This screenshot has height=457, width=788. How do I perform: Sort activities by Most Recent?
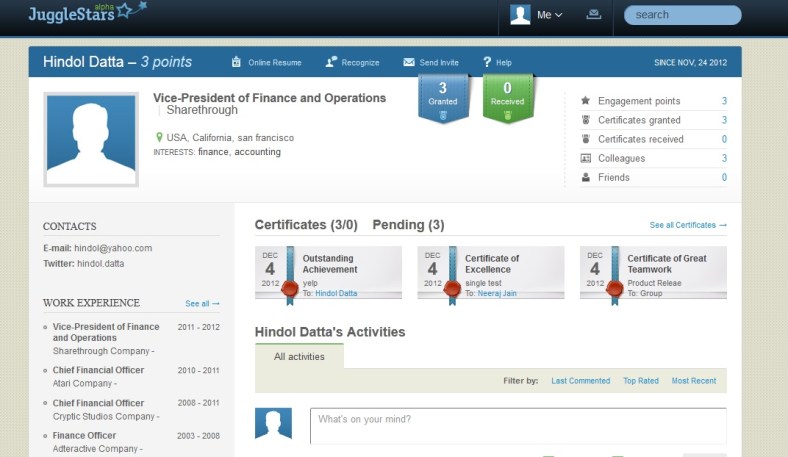(x=693, y=381)
